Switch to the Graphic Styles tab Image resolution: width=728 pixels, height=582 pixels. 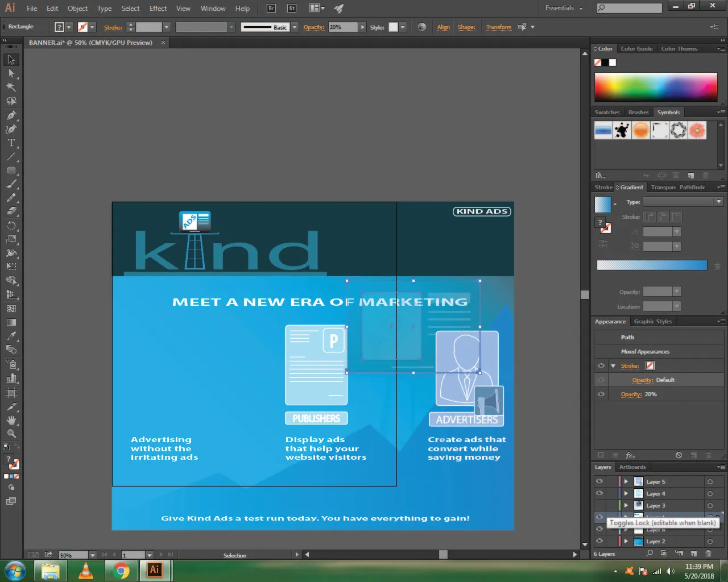tap(653, 321)
